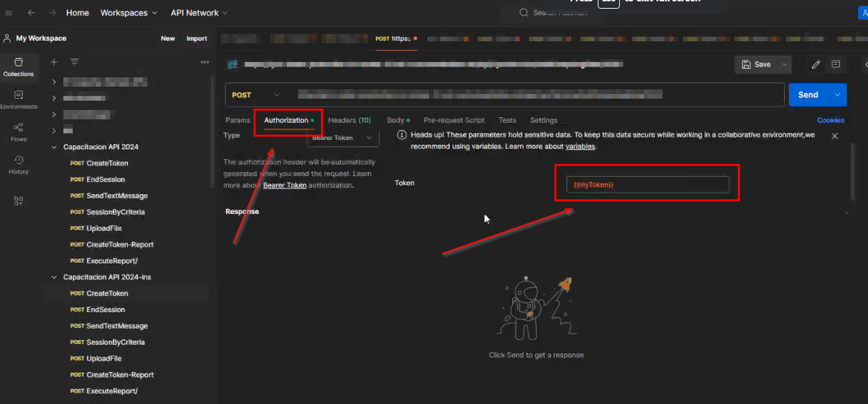Screen dimensions: 868x404
Task: Open SessionByCriteria under Capacitacion API 2024-ins
Action: click(x=115, y=342)
